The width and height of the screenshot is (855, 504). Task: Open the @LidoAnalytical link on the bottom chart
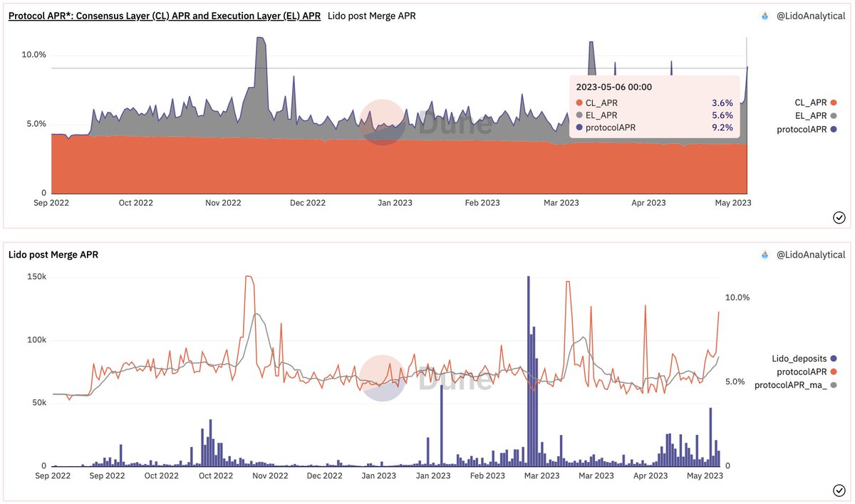coord(812,254)
